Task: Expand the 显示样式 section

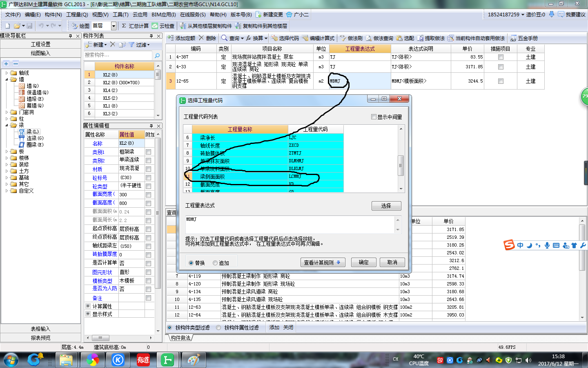Action: 88,314
